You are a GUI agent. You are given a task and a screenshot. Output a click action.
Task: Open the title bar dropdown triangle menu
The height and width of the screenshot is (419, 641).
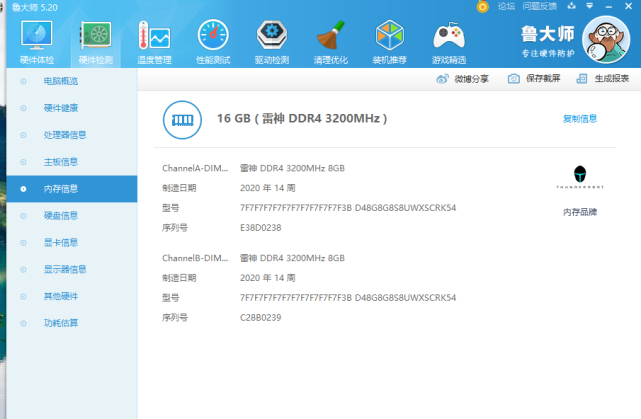coord(589,6)
